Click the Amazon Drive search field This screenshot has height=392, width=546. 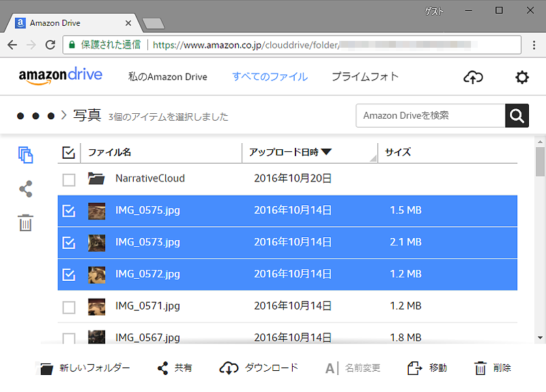click(430, 115)
